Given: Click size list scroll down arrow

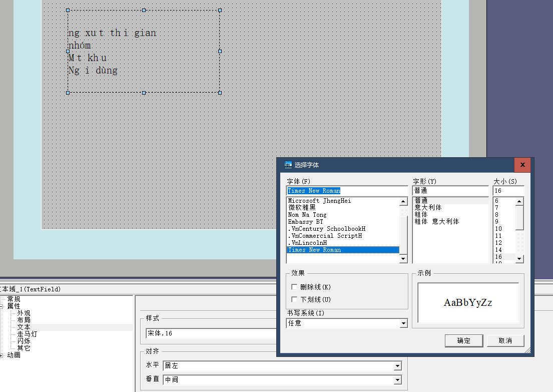Looking at the screenshot, I should click(519, 259).
